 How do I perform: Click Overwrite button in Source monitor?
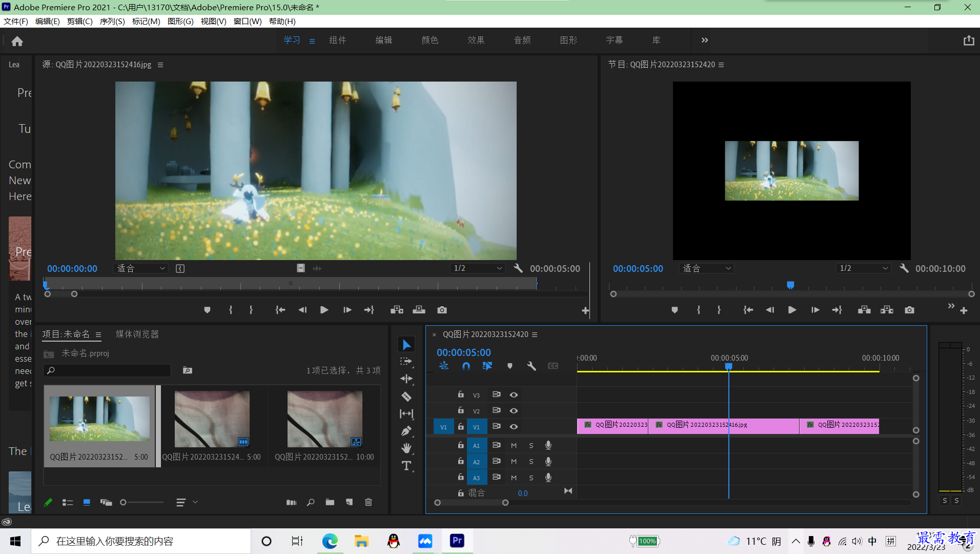(419, 310)
